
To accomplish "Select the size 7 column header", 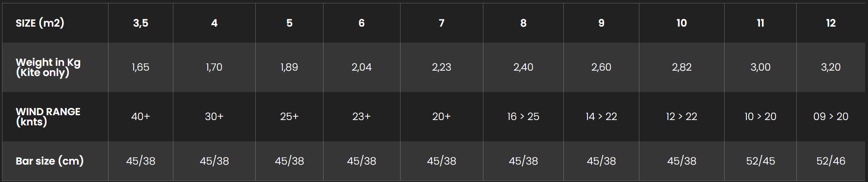I will [441, 23].
